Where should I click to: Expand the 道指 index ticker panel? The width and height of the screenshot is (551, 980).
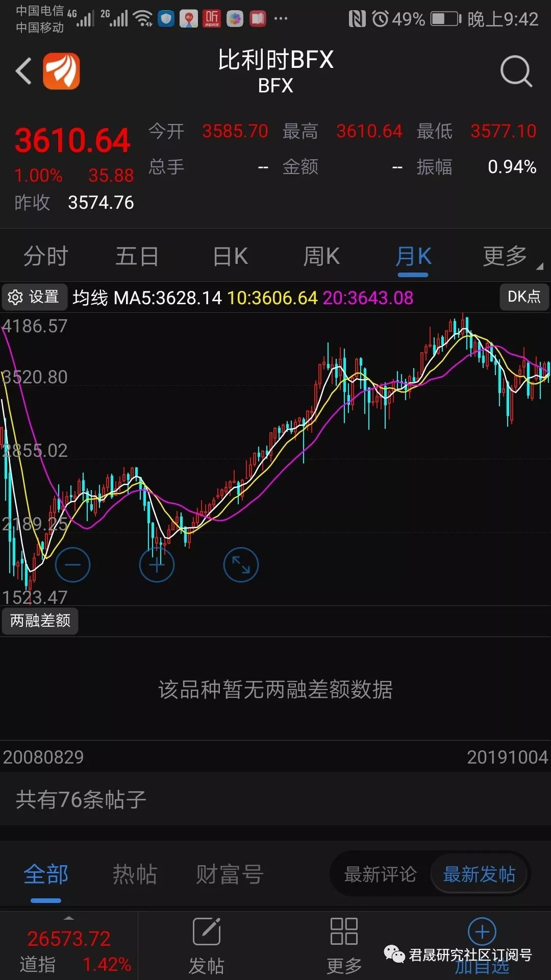tap(69, 946)
